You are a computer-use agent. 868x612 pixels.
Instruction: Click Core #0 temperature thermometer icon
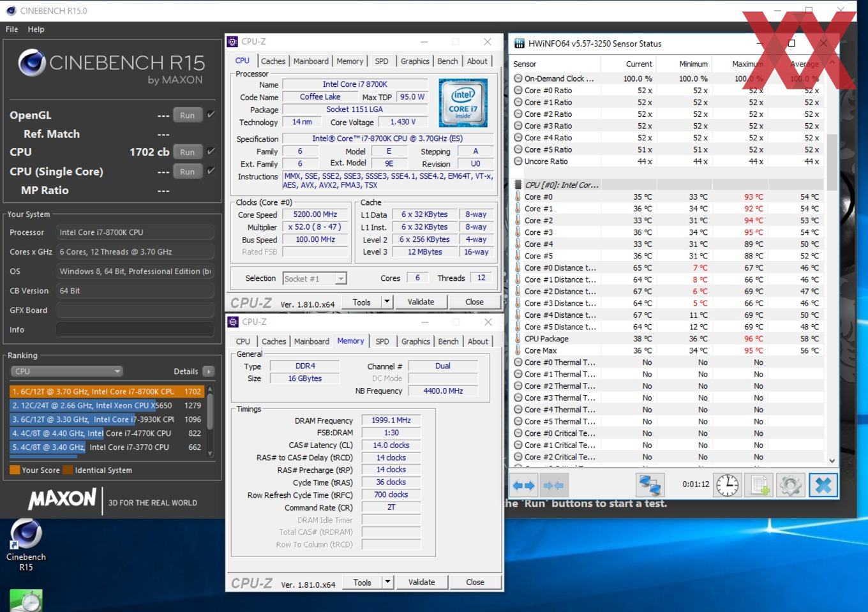pos(518,197)
